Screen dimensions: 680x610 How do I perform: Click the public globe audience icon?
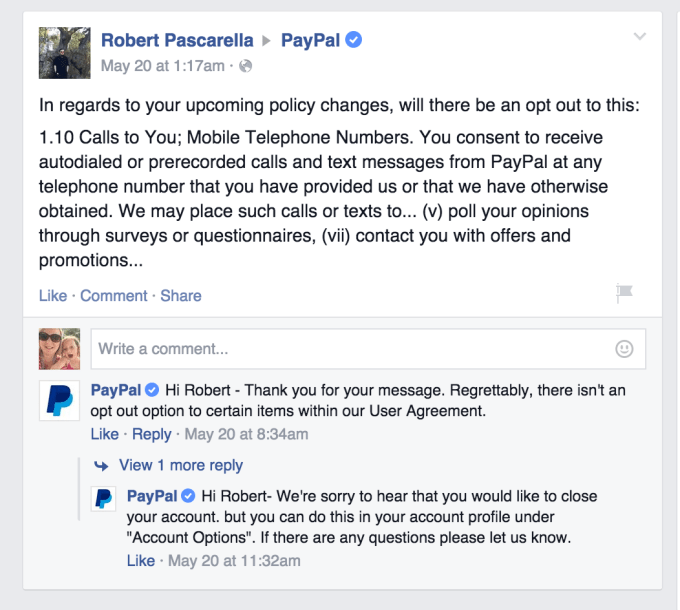pos(246,67)
